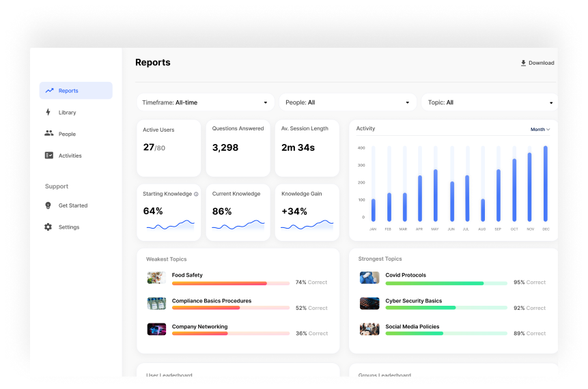Click the People icon in sidebar

[x=49, y=134]
